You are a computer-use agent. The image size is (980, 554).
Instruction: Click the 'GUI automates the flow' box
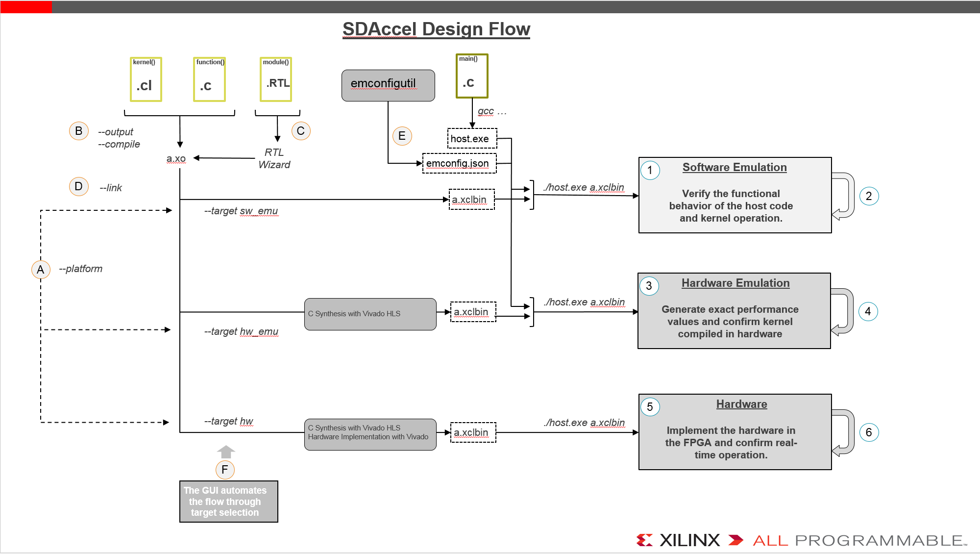229,502
